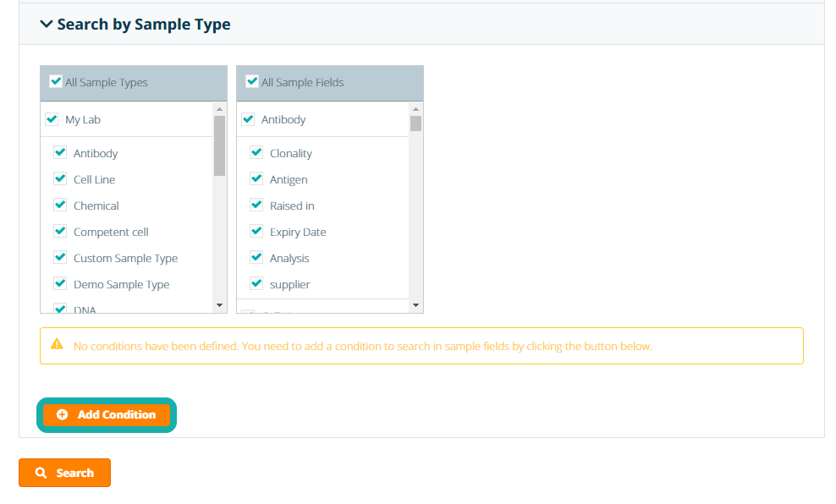Toggle the All Sample Fields checkbox
This screenshot has width=836, height=504.
(x=252, y=81)
